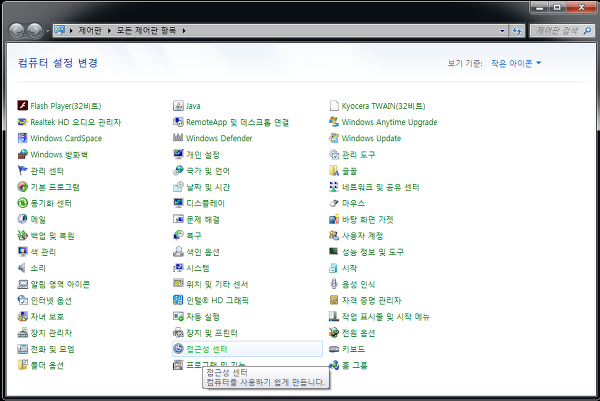Click the '성능 정보 및 도구' link

pyautogui.click(x=373, y=252)
